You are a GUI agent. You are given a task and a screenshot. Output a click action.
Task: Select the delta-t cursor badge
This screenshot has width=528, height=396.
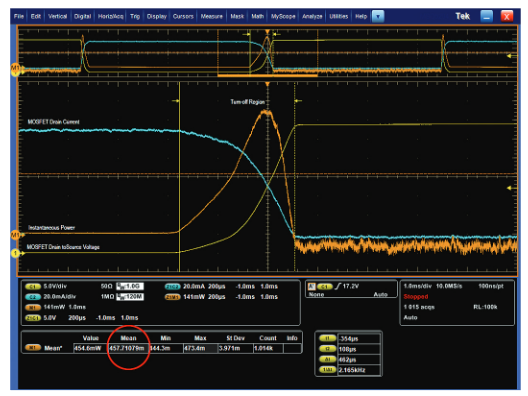tap(328, 359)
